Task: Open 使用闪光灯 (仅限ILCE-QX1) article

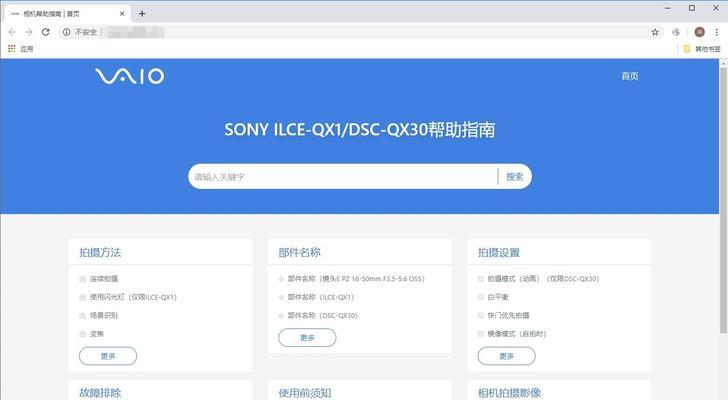Action: [x=133, y=297]
